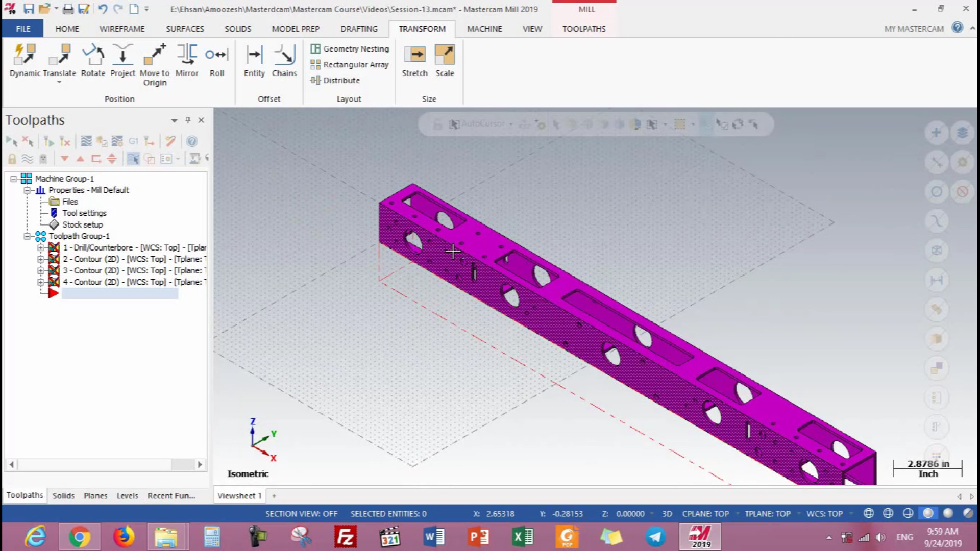The image size is (980, 551).
Task: Click the Distribute command
Action: point(335,80)
